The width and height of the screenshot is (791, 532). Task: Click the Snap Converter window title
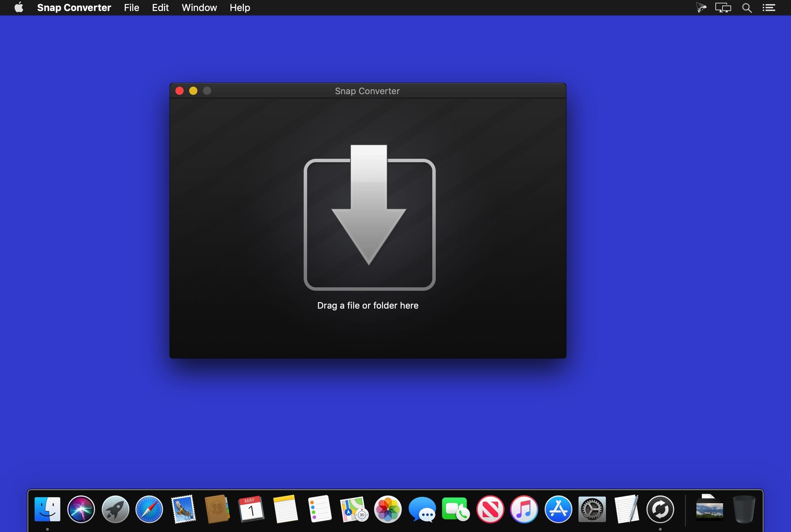click(x=367, y=91)
